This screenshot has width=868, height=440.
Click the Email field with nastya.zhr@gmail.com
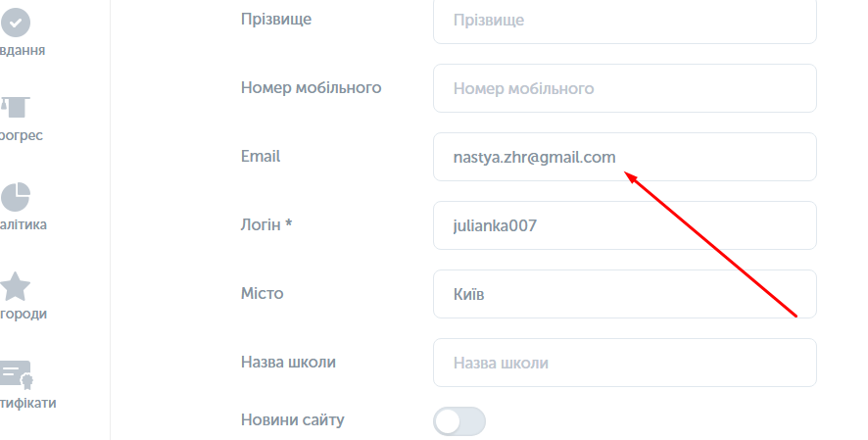click(x=624, y=157)
